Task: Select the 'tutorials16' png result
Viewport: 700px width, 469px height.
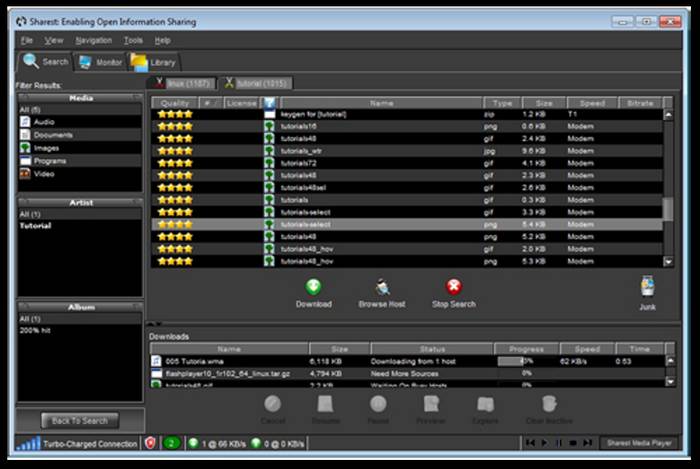Action: pos(407,126)
